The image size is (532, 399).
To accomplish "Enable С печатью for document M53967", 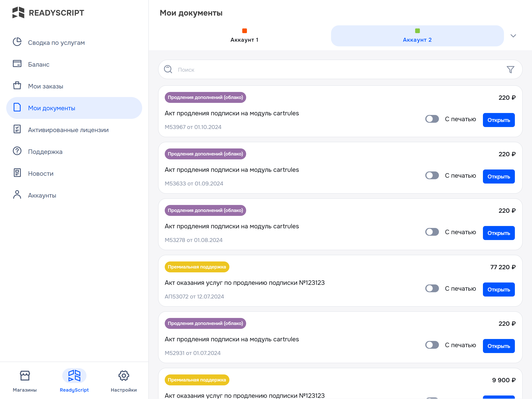I will [x=432, y=119].
